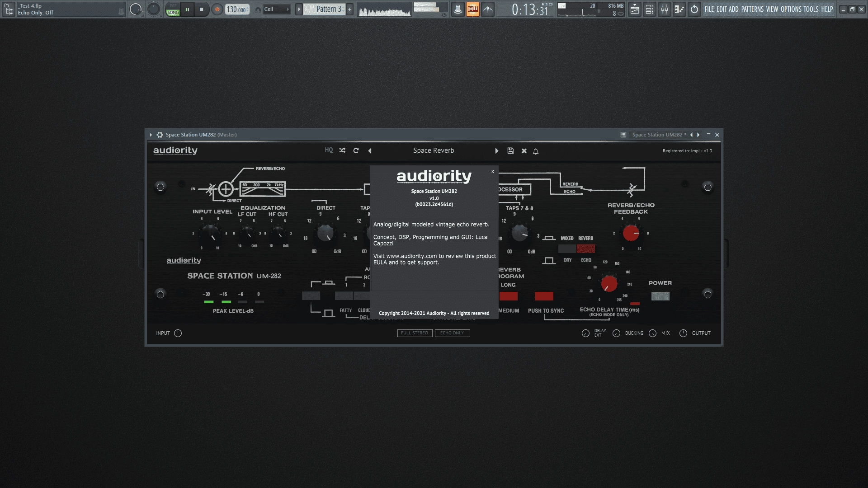Click the audiority logo in plugin header

coord(175,150)
